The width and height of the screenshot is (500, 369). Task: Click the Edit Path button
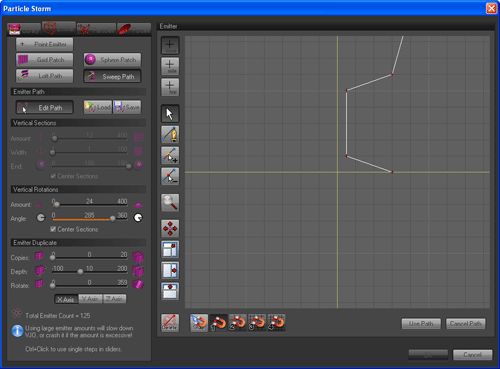pos(45,108)
